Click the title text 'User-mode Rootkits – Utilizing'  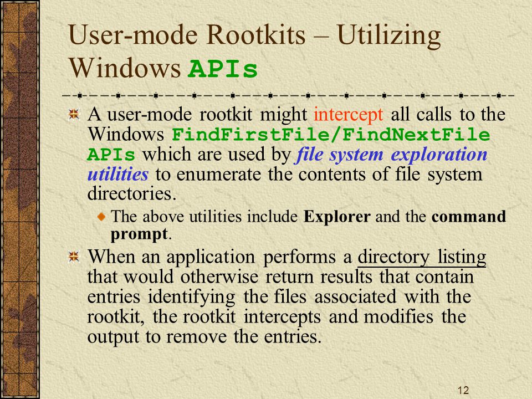pyautogui.click(x=254, y=35)
